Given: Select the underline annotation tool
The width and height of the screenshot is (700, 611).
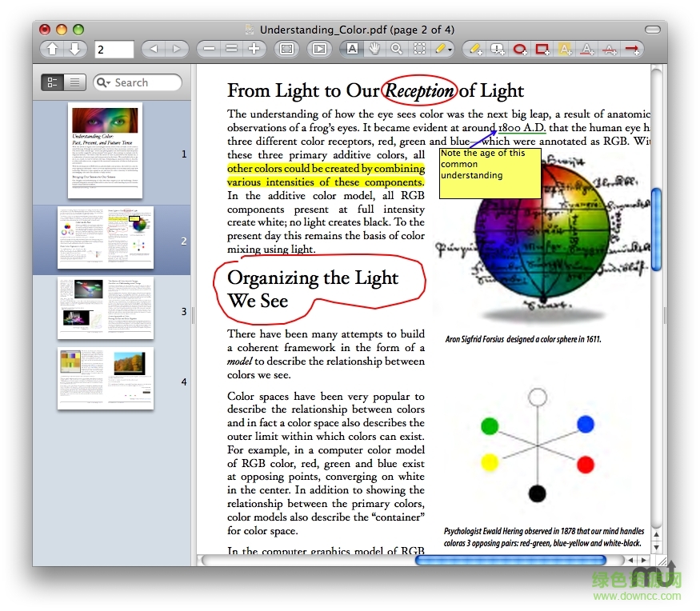Looking at the screenshot, I should tap(586, 49).
